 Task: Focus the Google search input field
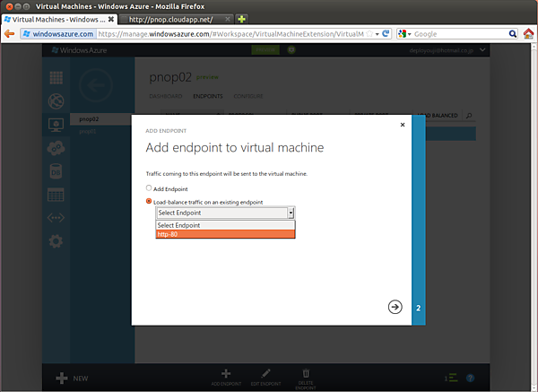point(460,34)
